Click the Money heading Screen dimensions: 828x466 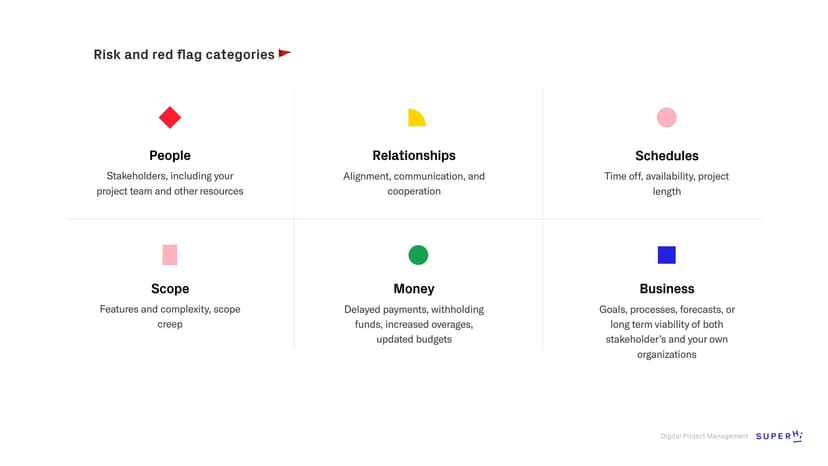414,289
